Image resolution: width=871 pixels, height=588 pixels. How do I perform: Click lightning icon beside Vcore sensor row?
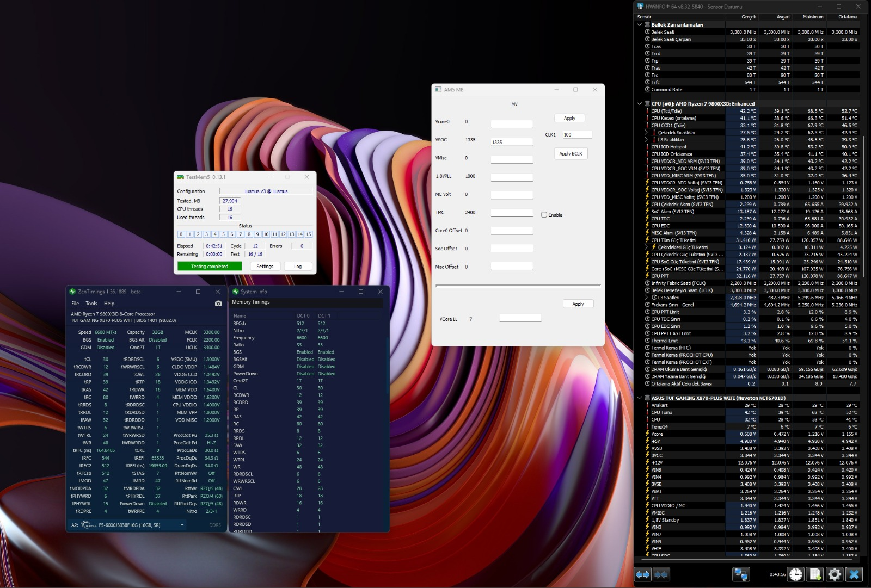tap(647, 434)
